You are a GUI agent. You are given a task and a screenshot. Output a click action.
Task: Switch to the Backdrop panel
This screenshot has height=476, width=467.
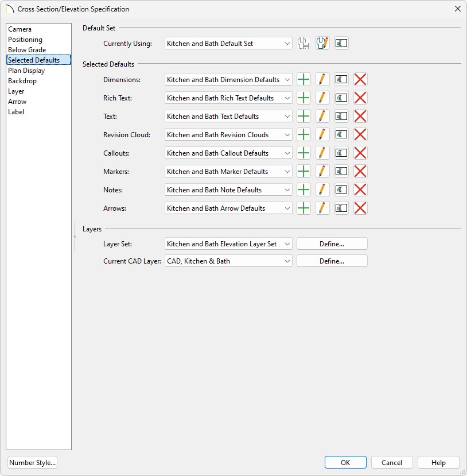point(38,81)
